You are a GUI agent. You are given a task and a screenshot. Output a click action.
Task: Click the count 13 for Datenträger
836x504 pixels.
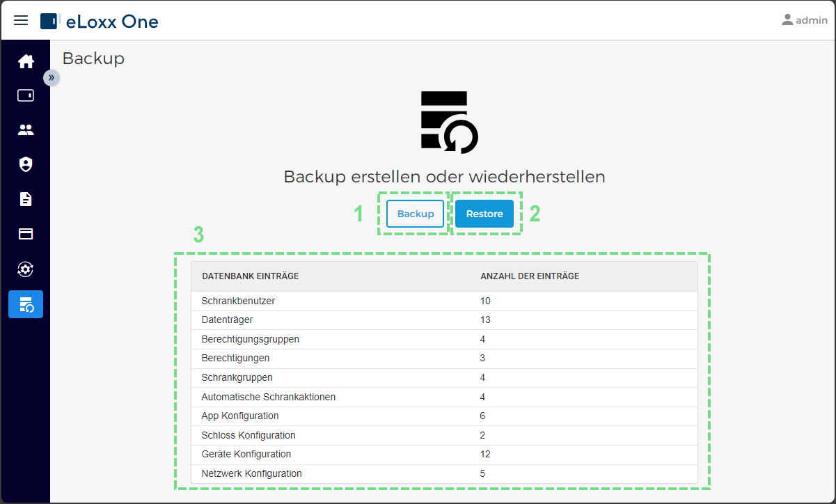click(485, 320)
